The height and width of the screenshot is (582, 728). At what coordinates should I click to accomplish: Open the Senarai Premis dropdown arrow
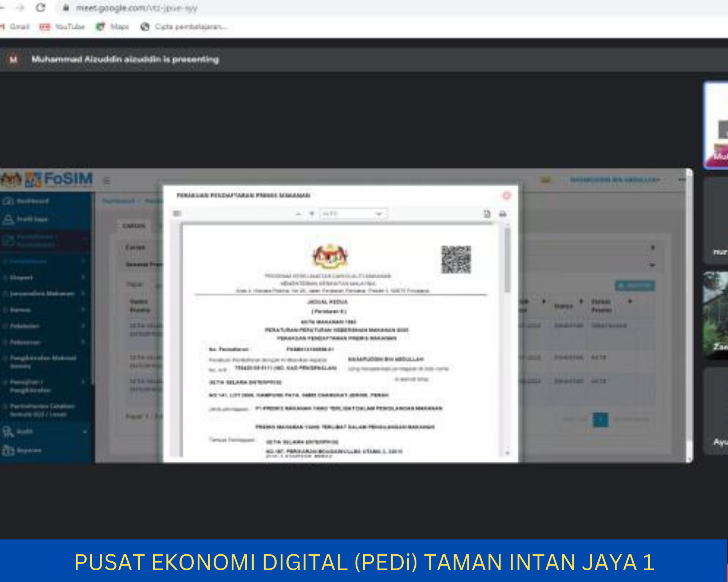pos(652,265)
